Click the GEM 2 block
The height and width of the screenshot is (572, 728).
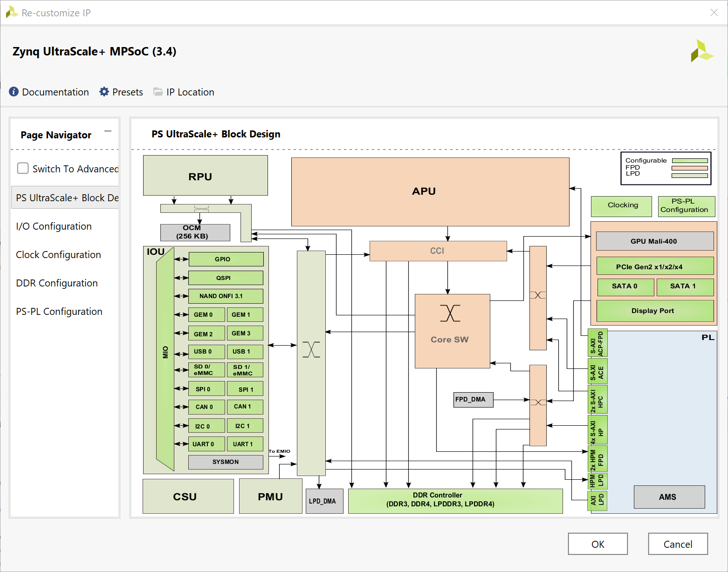click(207, 333)
